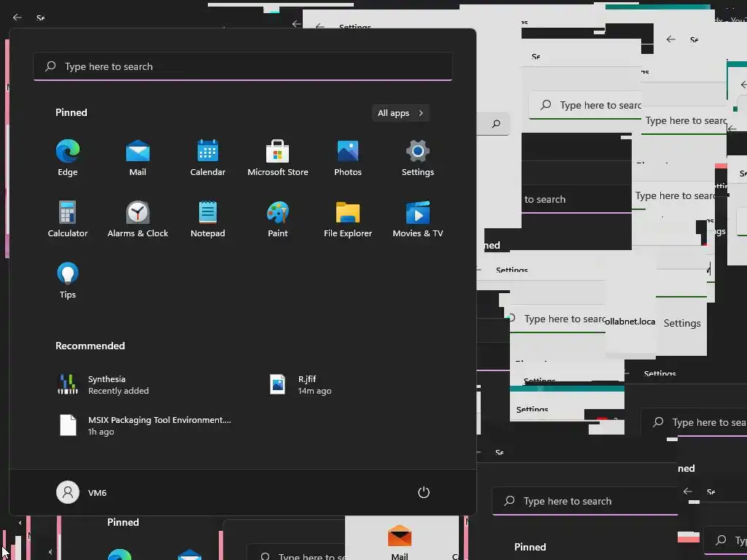Image resolution: width=747 pixels, height=560 pixels.
Task: Open Microsoft Store from pinned apps
Action: coord(278,158)
